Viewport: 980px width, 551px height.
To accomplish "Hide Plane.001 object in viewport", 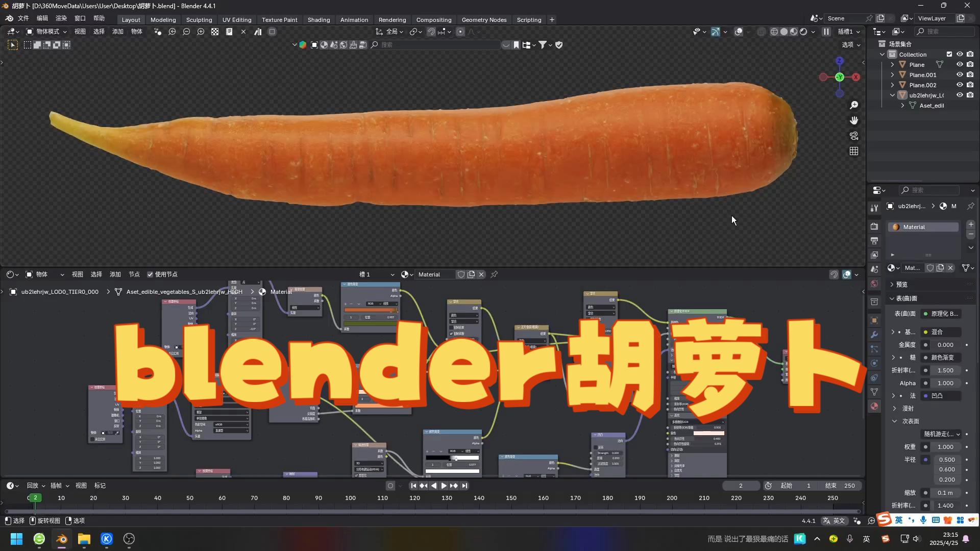I will (960, 75).
